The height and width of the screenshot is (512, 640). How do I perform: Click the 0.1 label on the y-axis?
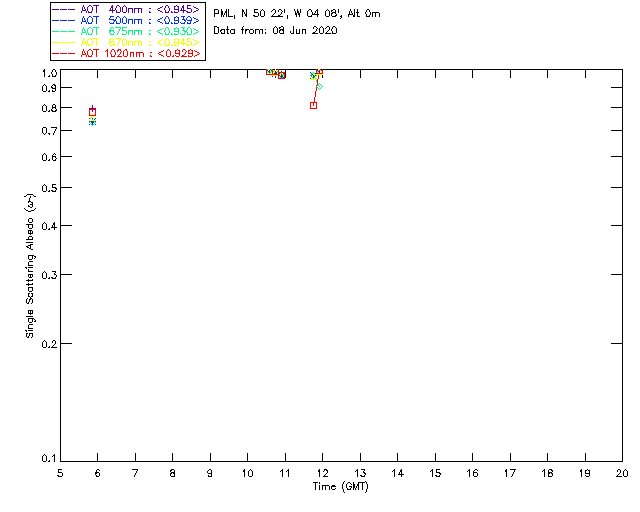pyautogui.click(x=45, y=459)
